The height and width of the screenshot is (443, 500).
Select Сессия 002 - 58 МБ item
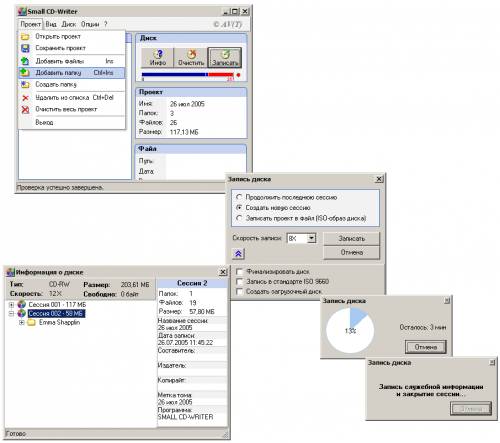tap(57, 313)
